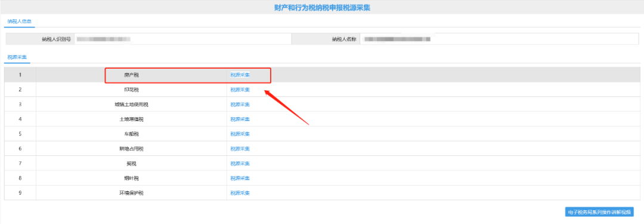This screenshot has height=224, width=644.
Task: Click row number 3 cell
Action: point(20,105)
